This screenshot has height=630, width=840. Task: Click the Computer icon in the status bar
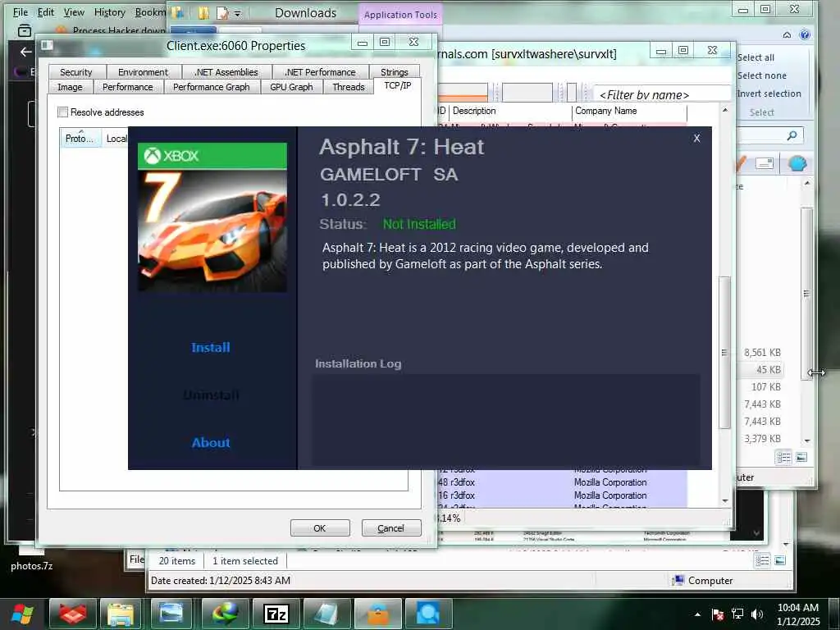tap(678, 580)
